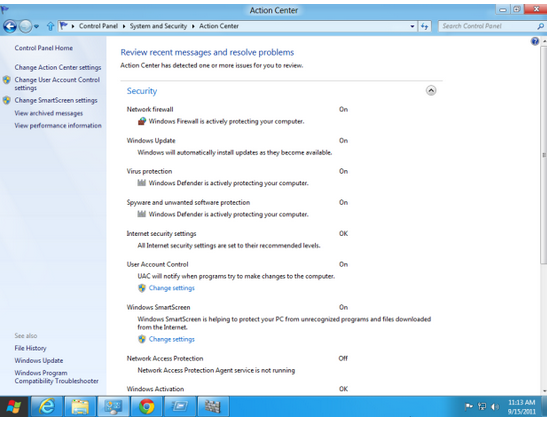Collapse the Security section with chevron
547x425 pixels.
click(431, 91)
